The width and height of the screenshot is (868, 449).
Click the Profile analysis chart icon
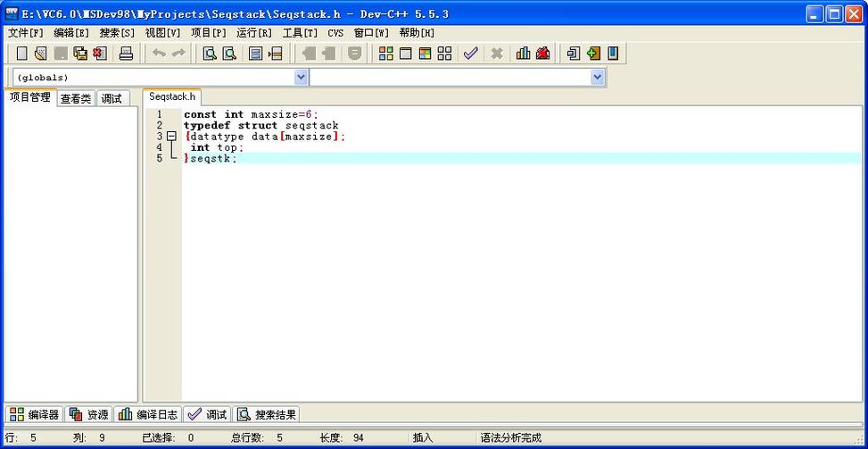tap(523, 54)
